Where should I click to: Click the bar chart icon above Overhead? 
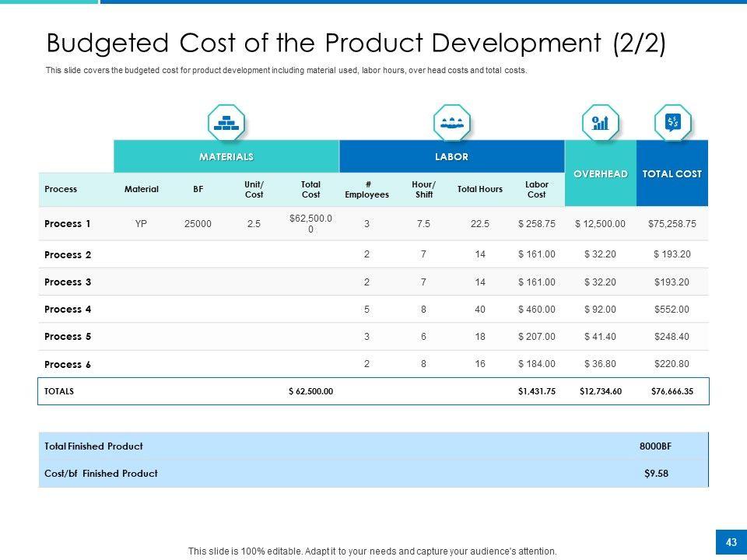tap(600, 123)
